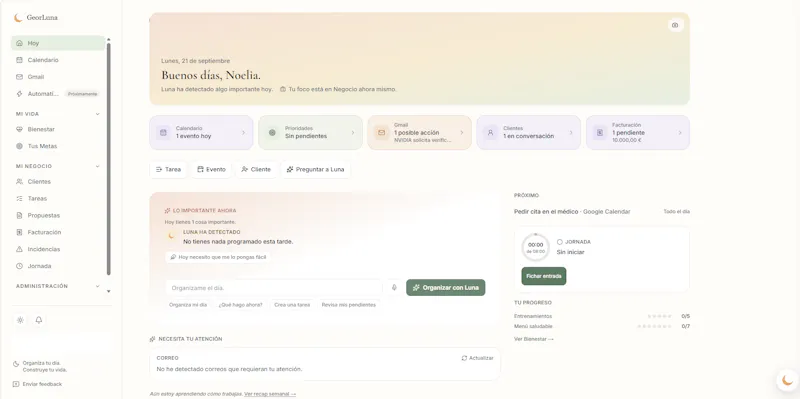Click the Revisa mis pendientes chip
Image resolution: width=800 pixels, height=399 pixels.
[348, 305]
